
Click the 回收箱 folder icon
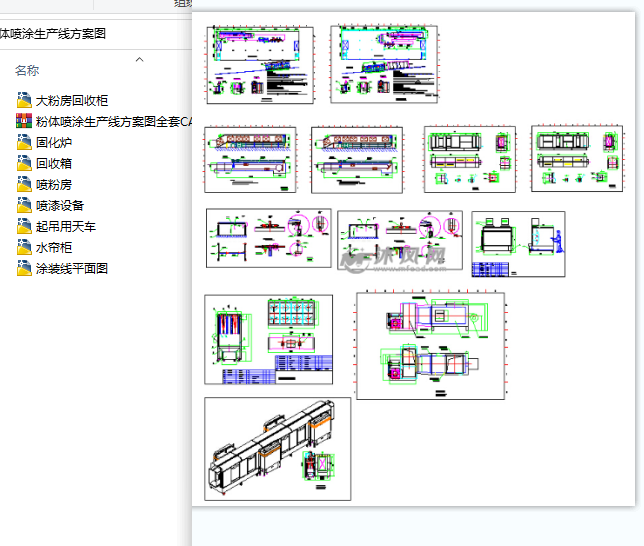[x=24, y=163]
